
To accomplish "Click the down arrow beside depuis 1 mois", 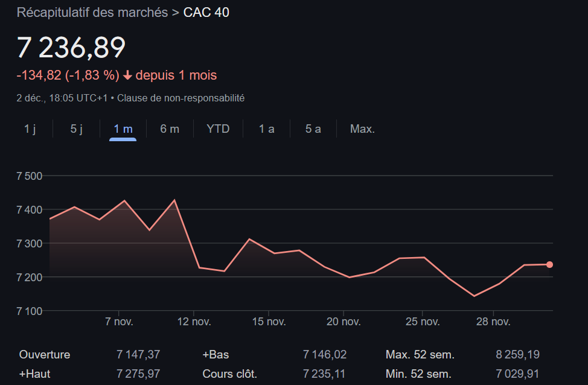I will tap(127, 75).
